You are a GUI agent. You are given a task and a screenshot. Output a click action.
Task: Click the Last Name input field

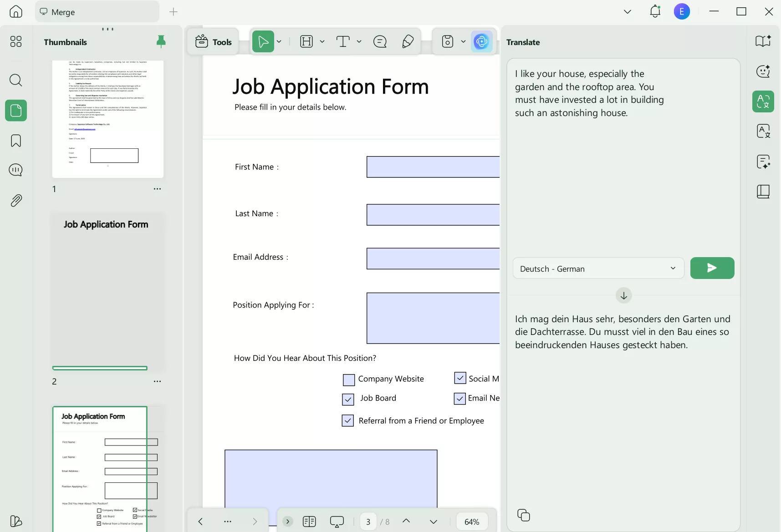point(433,215)
